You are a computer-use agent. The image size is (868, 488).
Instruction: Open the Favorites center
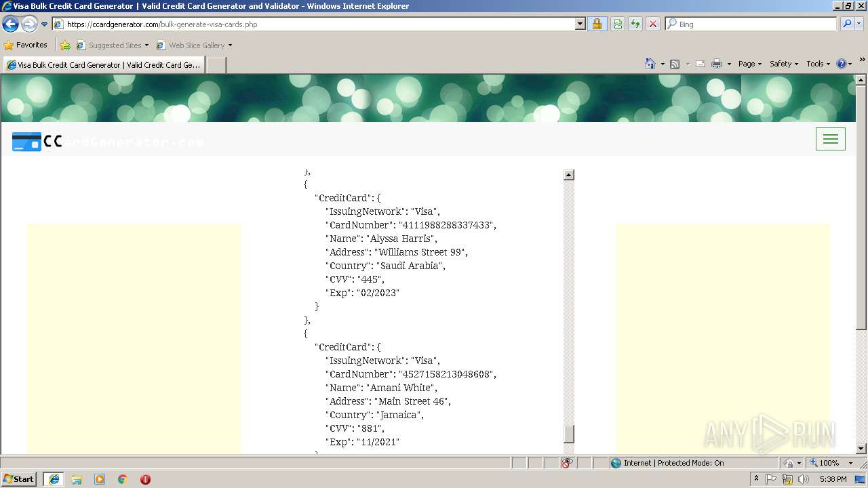[x=25, y=45]
